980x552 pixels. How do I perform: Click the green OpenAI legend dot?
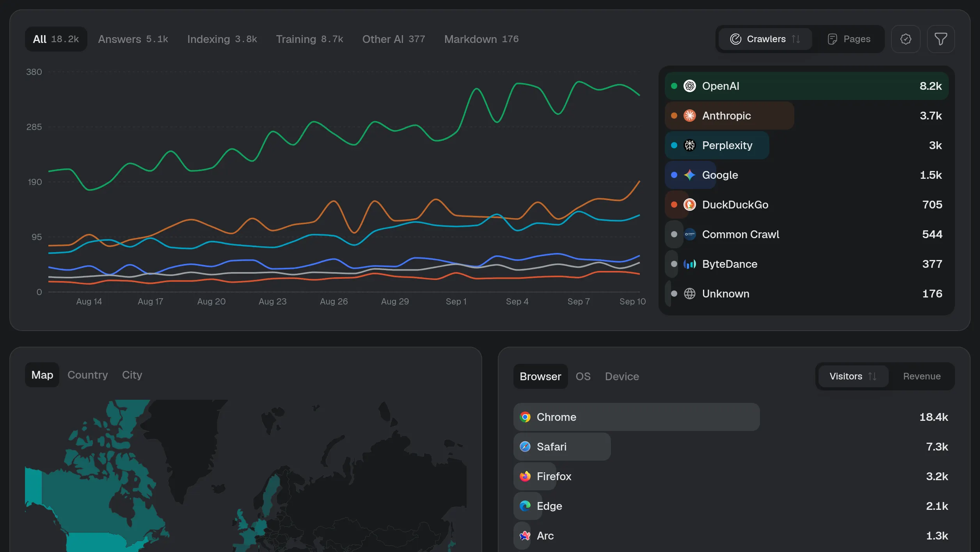pos(674,86)
